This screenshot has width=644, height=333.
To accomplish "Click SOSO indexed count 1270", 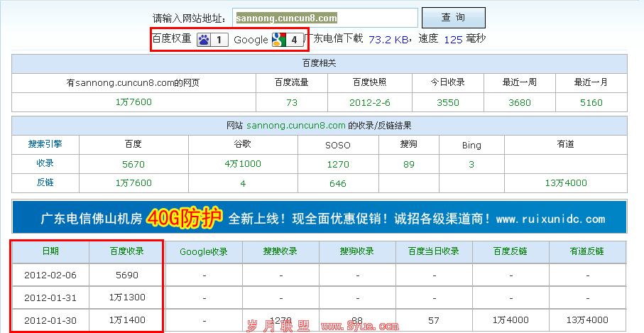I will 337,164.
